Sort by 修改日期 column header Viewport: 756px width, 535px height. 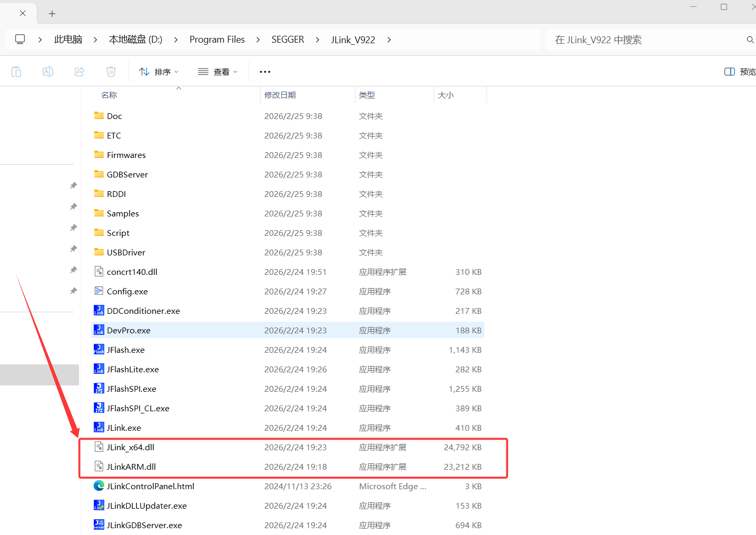[280, 95]
